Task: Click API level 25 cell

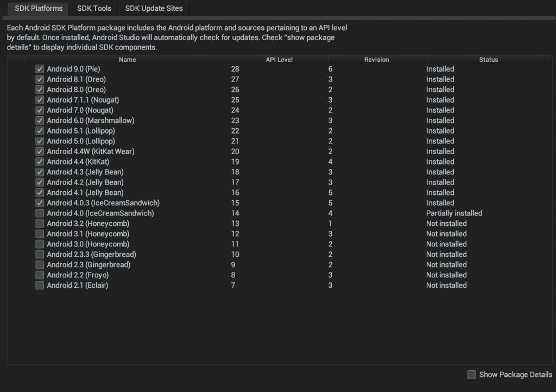Action: 235,100
